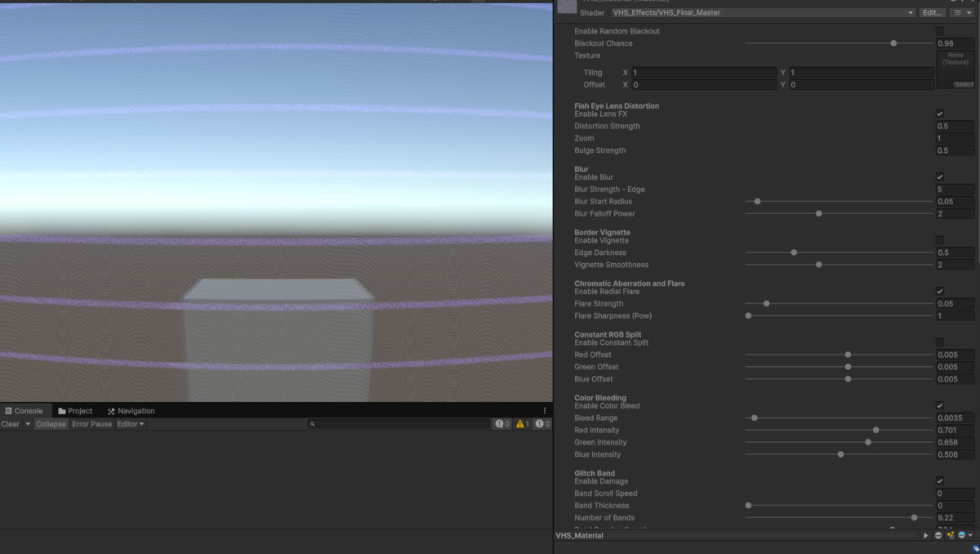The width and height of the screenshot is (980, 554).
Task: Adjust the Green Intensity slider
Action: tap(839, 442)
